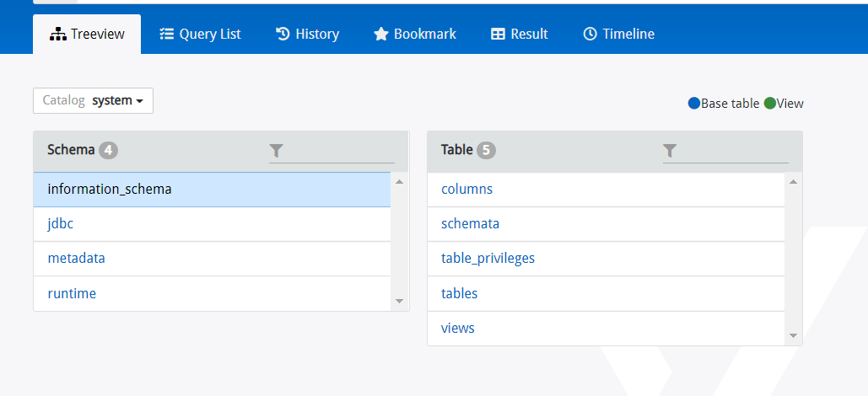Click the Schema filter funnel icon

pyautogui.click(x=277, y=151)
